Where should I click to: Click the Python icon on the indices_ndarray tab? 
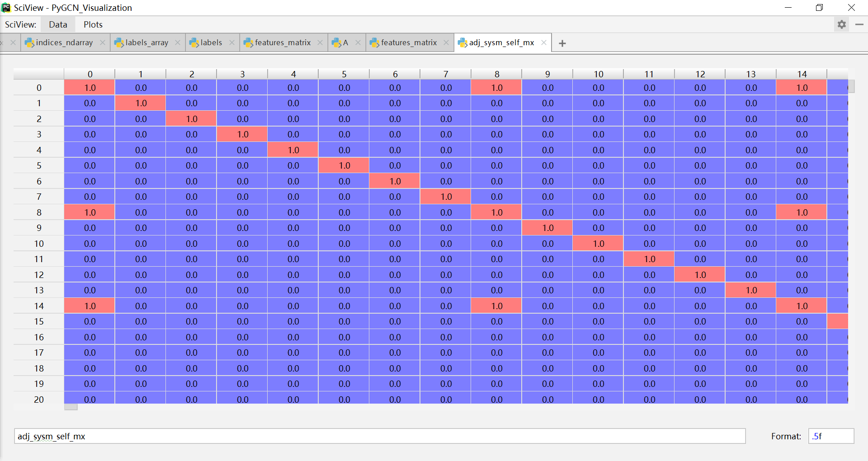(30, 42)
